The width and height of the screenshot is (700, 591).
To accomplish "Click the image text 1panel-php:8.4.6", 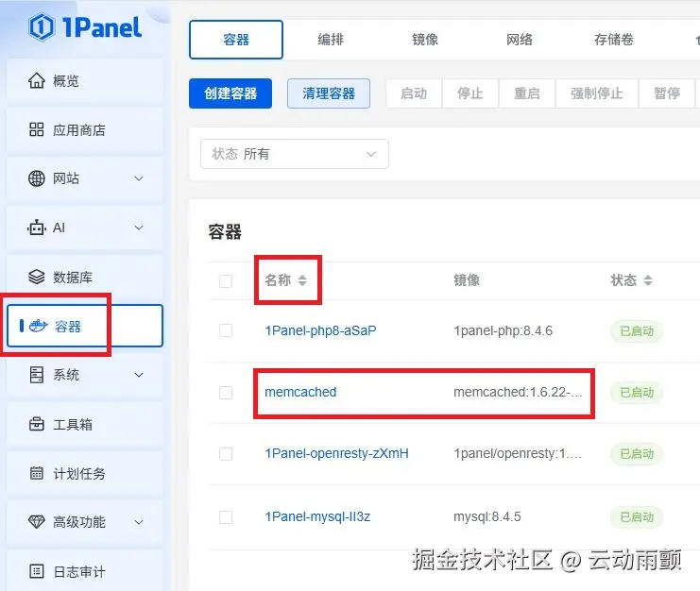I will (x=504, y=330).
